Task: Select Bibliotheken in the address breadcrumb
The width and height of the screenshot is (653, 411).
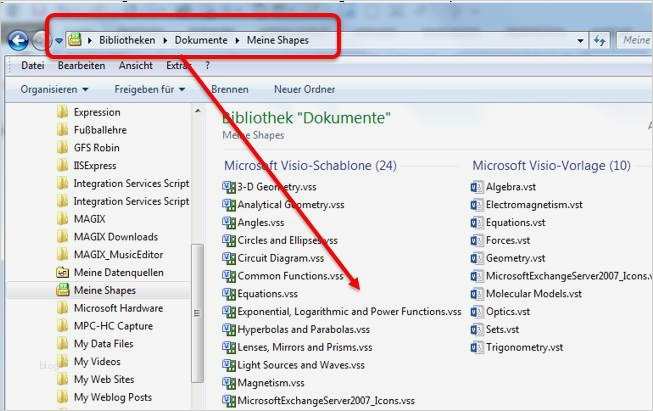Action: pyautogui.click(x=127, y=40)
